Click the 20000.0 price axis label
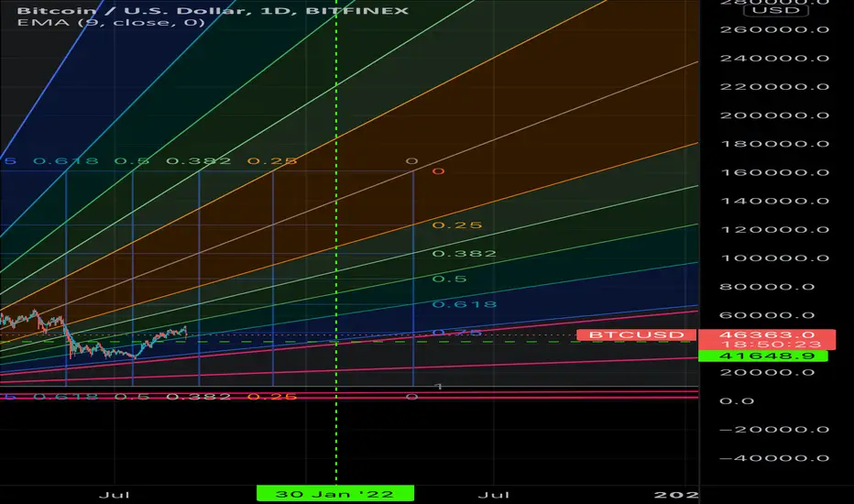 pos(767,373)
